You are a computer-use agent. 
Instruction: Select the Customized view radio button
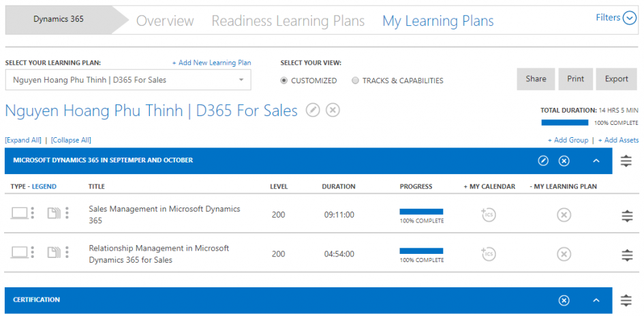(283, 81)
